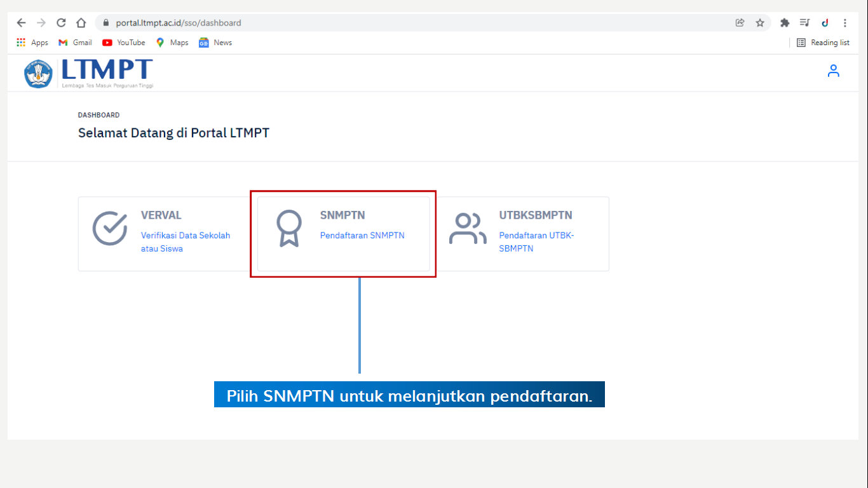Click the UTBKSBMPTN card heading
868x488 pixels.
point(536,215)
